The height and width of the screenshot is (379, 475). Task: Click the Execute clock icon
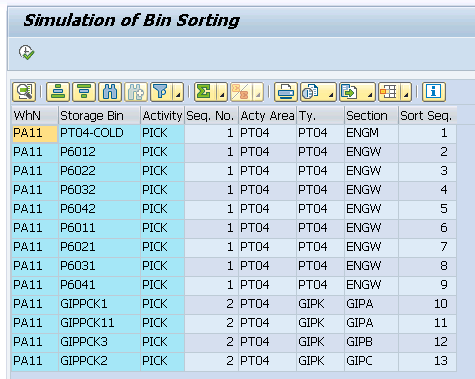(26, 53)
